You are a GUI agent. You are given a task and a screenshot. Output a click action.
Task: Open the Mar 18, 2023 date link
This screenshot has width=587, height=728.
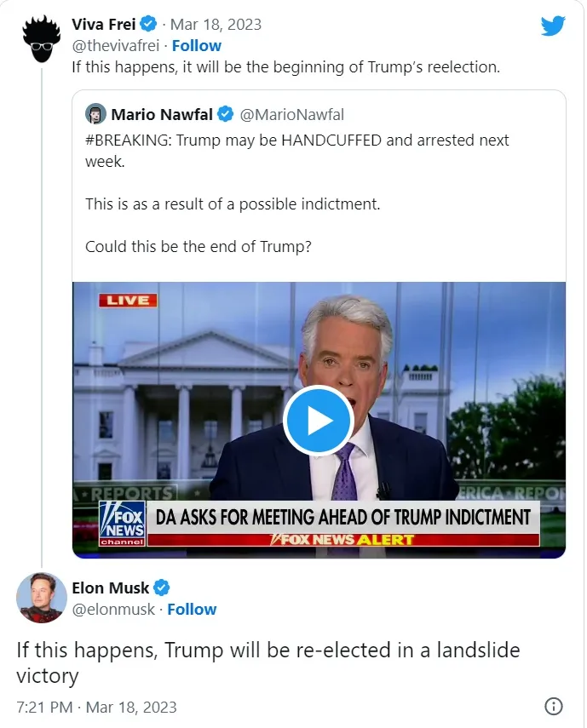pyautogui.click(x=218, y=24)
